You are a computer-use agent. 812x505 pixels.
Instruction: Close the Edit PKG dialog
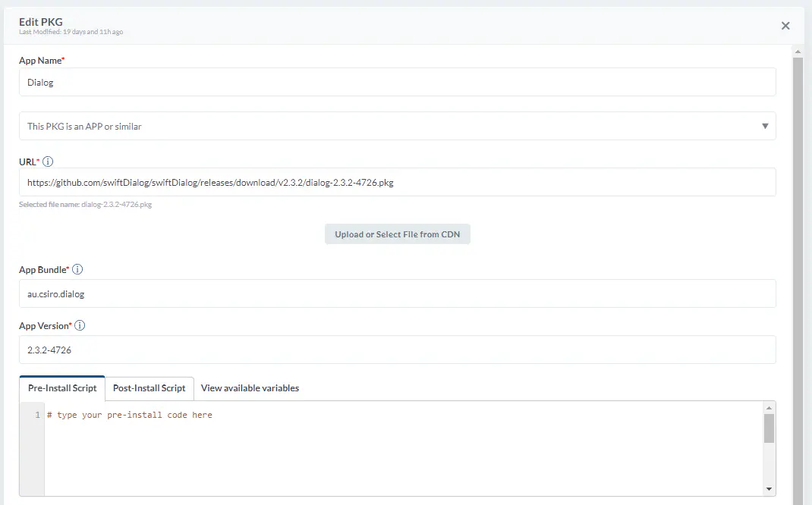(x=785, y=26)
